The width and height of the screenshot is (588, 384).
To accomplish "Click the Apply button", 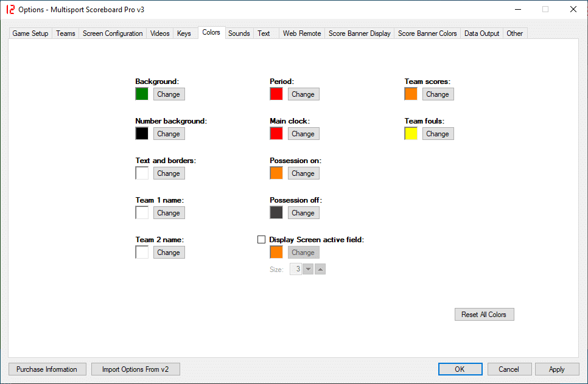I will click(x=556, y=369).
